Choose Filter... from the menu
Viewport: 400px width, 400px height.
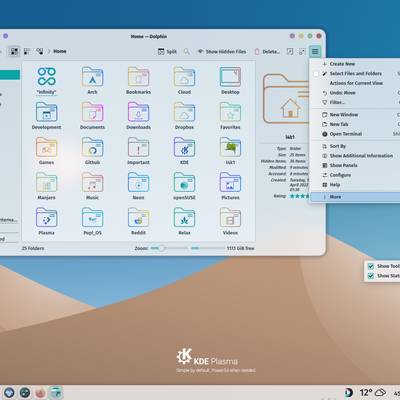355,102
